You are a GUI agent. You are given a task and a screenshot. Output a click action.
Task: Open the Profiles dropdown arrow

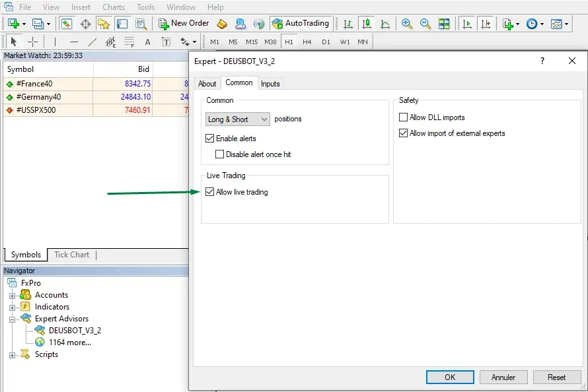click(x=48, y=24)
